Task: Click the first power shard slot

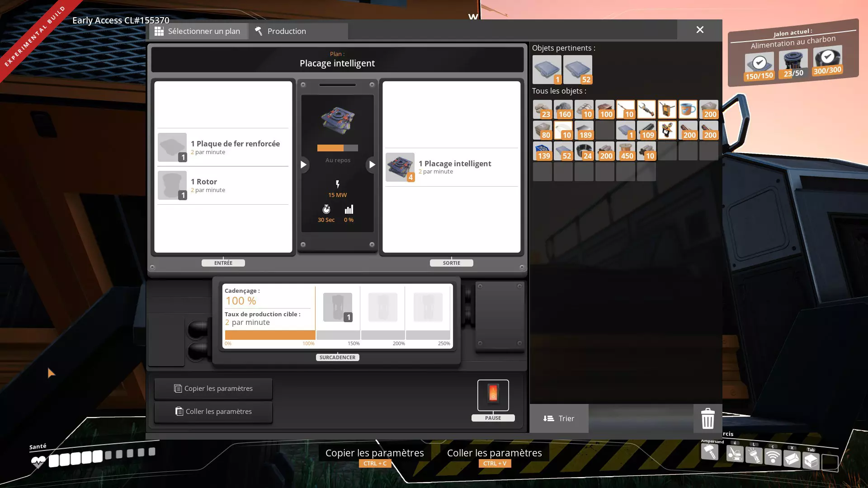Action: tap(338, 308)
